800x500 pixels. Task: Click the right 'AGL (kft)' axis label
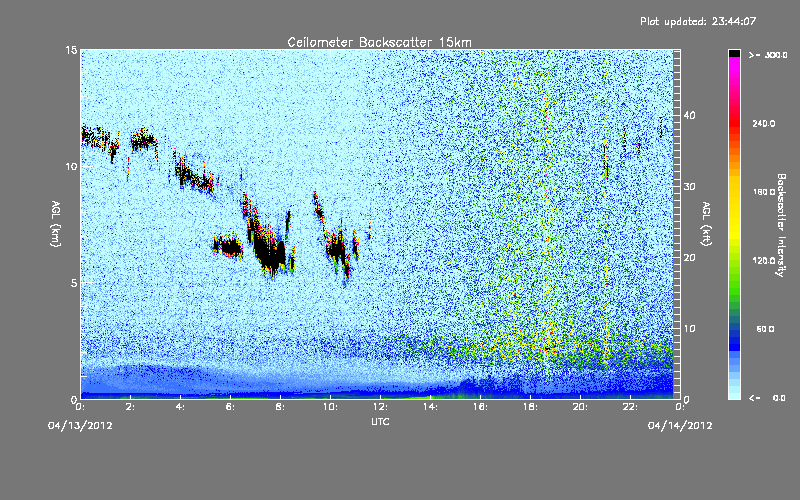[706, 223]
